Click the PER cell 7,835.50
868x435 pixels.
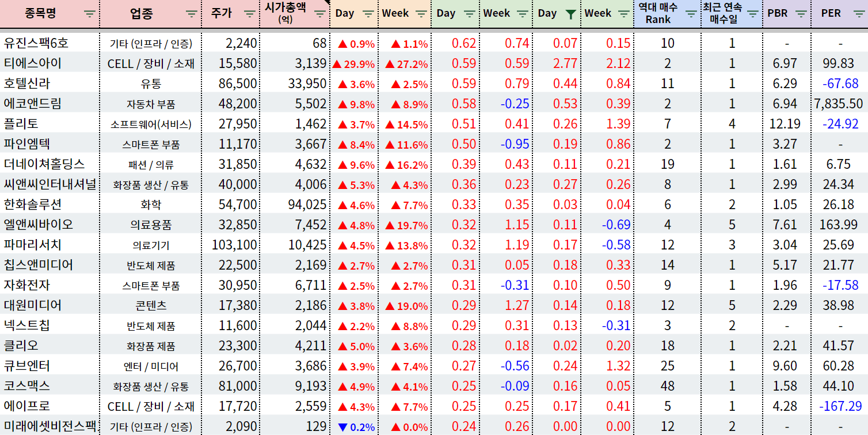pyautogui.click(x=839, y=104)
